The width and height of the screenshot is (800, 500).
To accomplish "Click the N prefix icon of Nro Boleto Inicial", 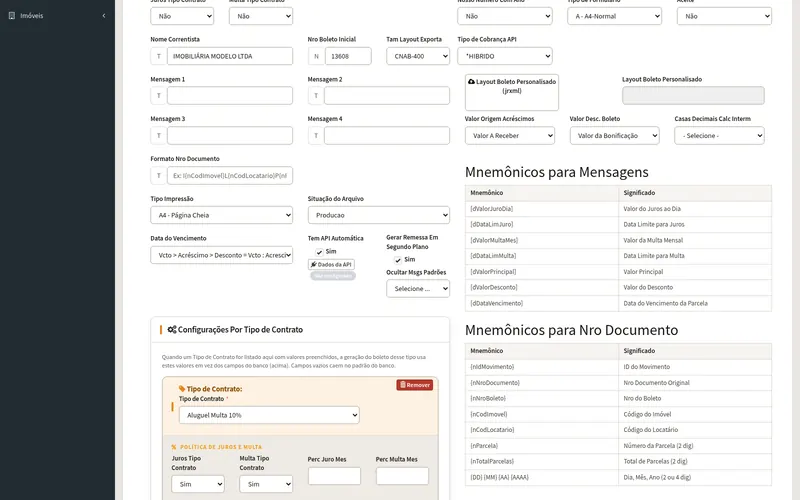I will click(316, 56).
